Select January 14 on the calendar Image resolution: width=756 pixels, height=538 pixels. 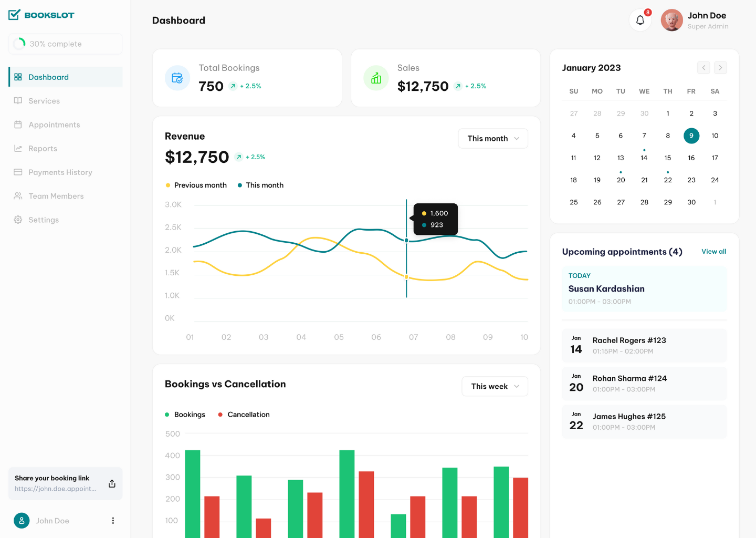[644, 158]
